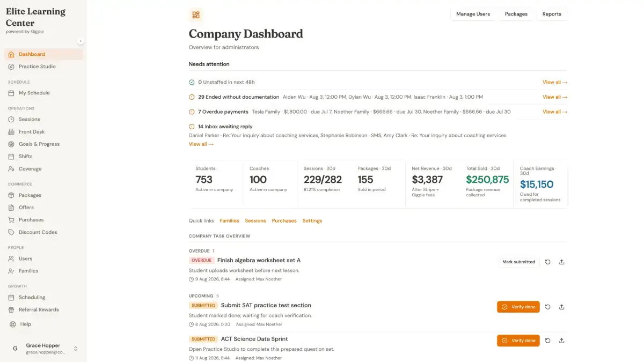Click the Users people icon in sidebar

(x=11, y=258)
